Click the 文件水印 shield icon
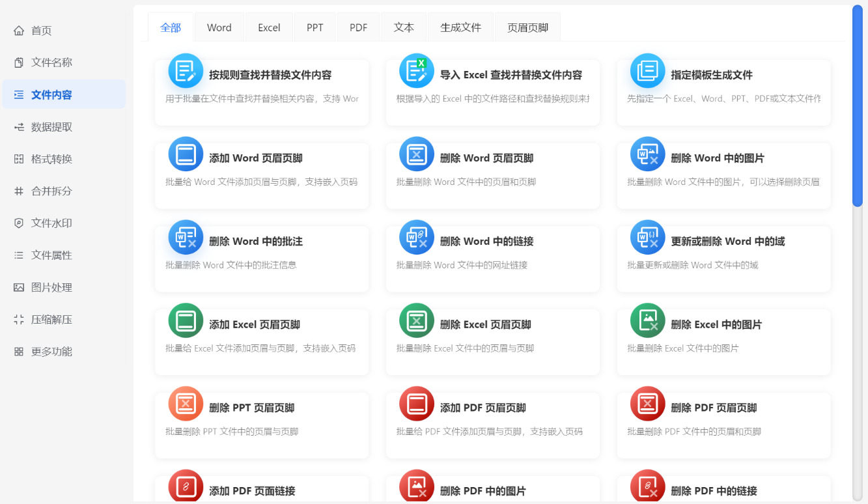The height and width of the screenshot is (504, 868). click(19, 223)
